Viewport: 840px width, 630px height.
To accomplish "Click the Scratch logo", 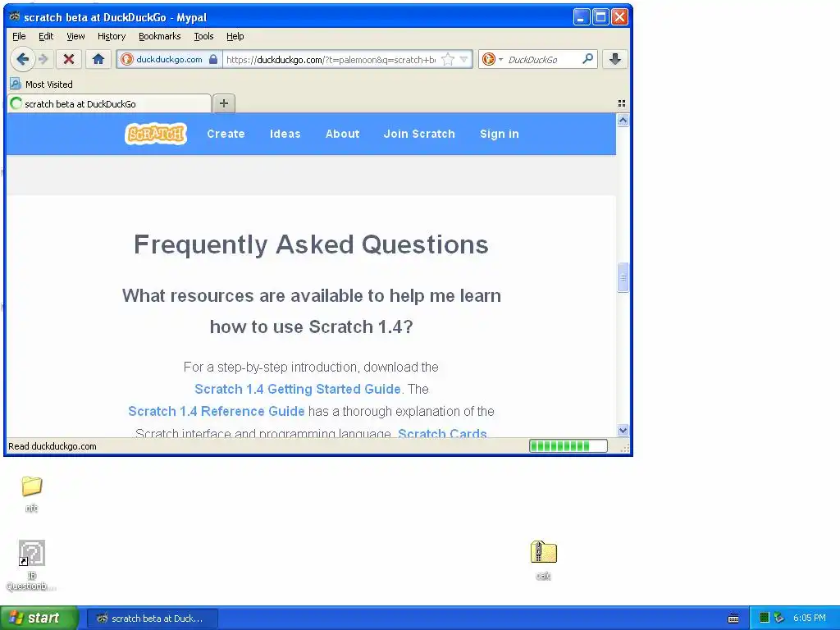I will pos(156,134).
